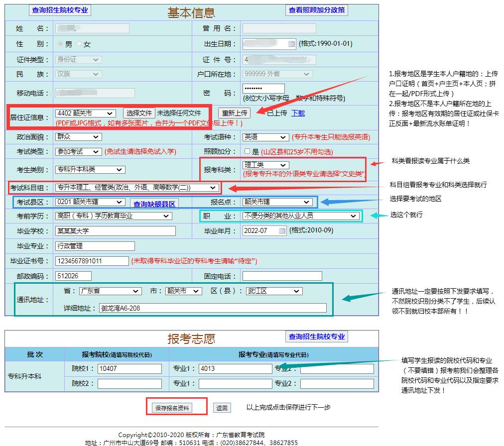Click the 重新上传 button
The width and height of the screenshot is (504, 446).
click(x=235, y=113)
